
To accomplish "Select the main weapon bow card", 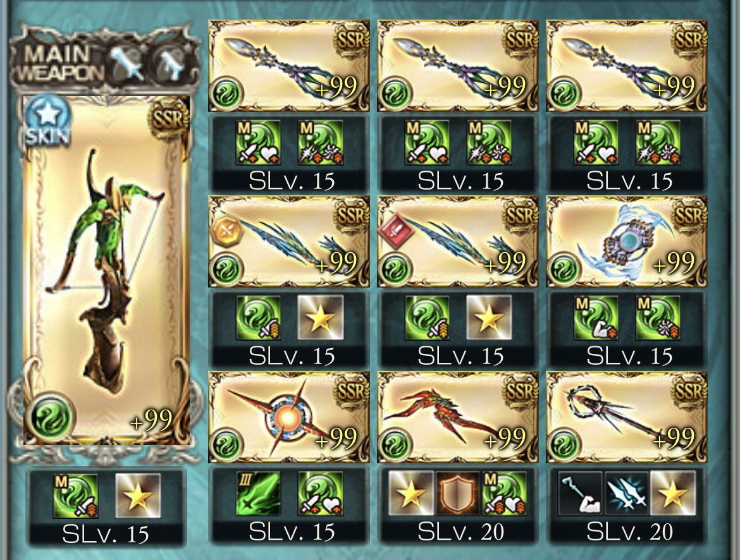I will pos(107,271).
